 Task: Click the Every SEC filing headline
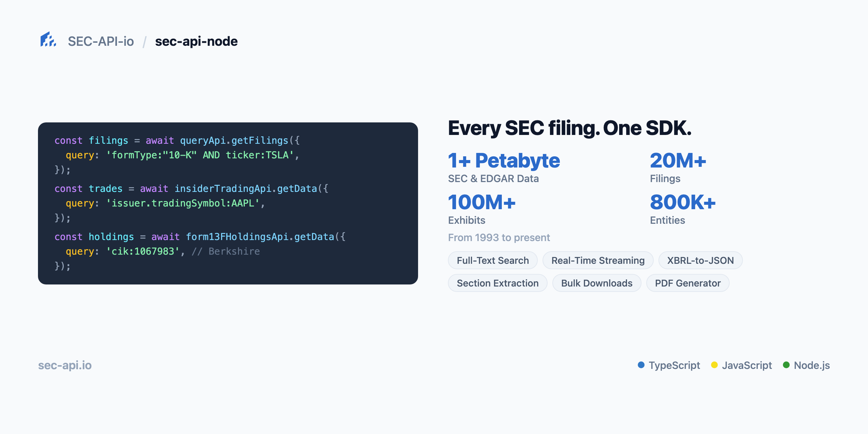(570, 128)
